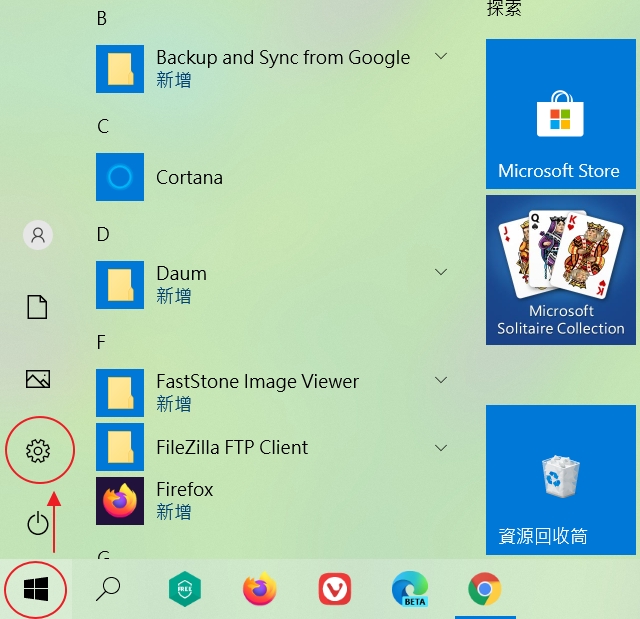Click FileZilla FTP Client text label
640x619 pixels.
232,447
